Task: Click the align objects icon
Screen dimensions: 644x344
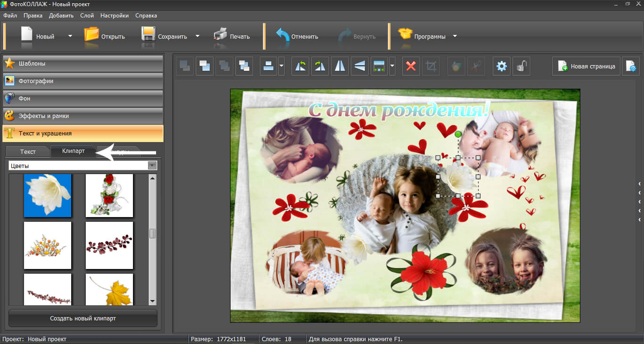Action: coord(268,66)
